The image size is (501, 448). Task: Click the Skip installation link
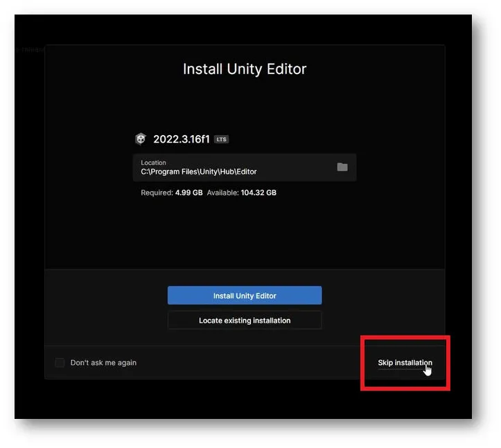(405, 363)
